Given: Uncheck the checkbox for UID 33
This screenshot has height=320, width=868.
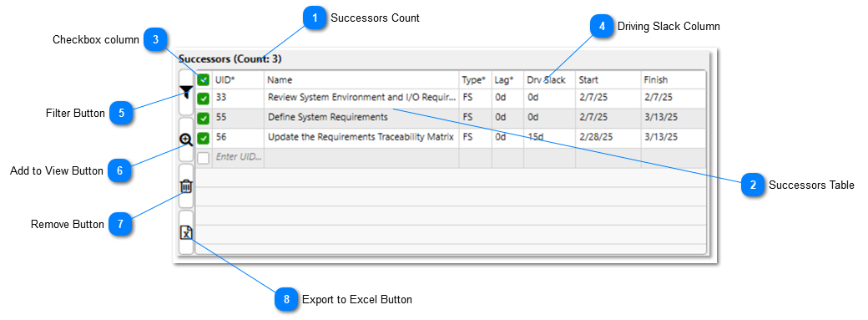Looking at the screenshot, I should (204, 99).
